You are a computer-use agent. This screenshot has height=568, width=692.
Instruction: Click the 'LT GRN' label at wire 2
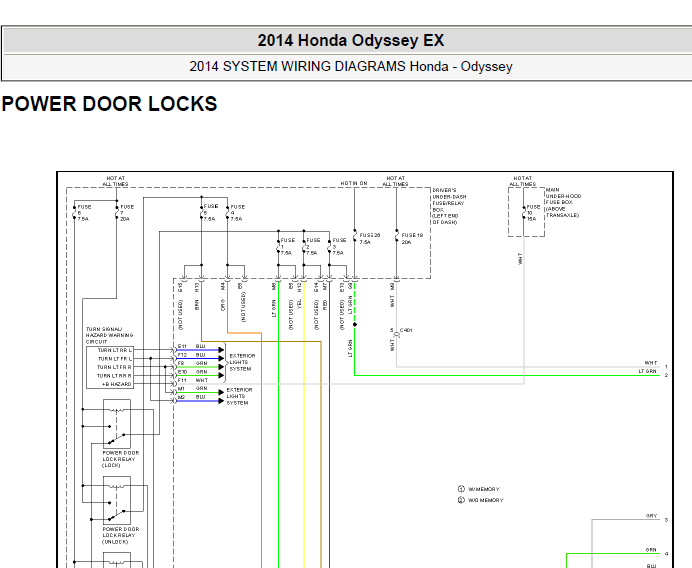[647, 371]
